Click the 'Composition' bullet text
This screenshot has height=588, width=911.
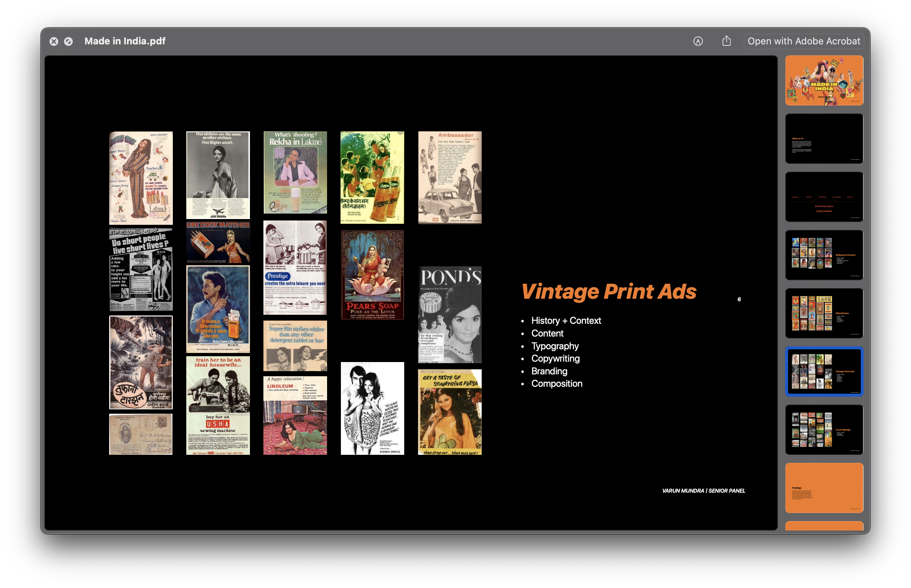tap(557, 384)
